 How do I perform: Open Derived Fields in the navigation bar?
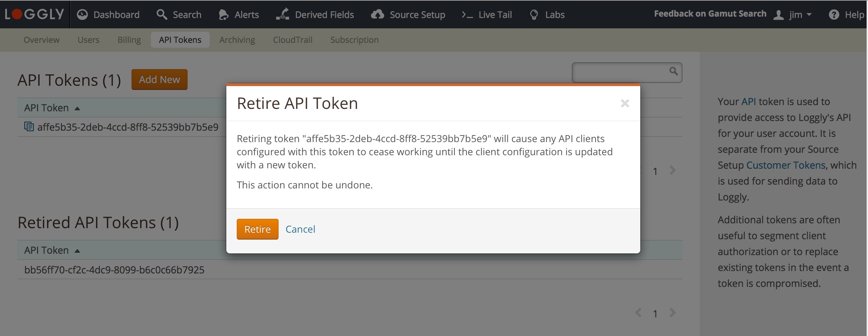coord(315,15)
